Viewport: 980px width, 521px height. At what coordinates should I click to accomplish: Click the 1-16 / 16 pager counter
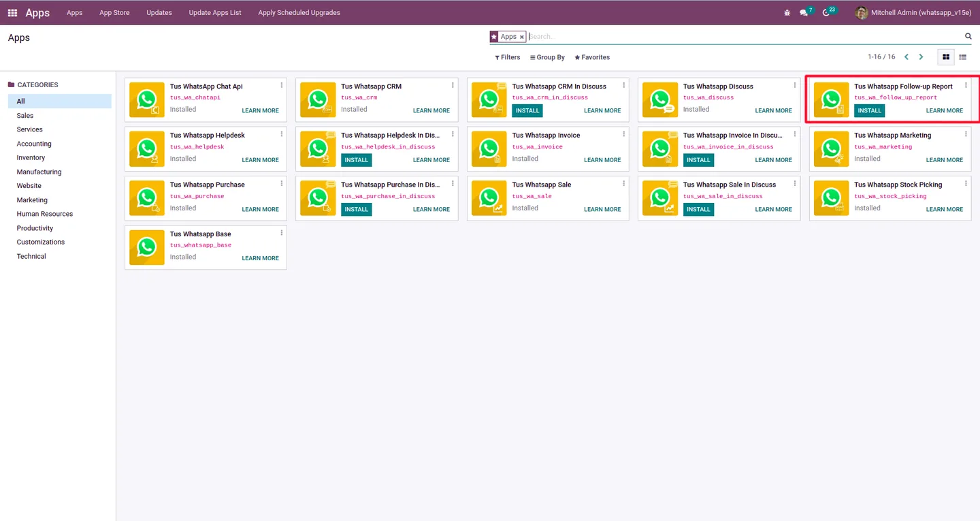pos(881,57)
